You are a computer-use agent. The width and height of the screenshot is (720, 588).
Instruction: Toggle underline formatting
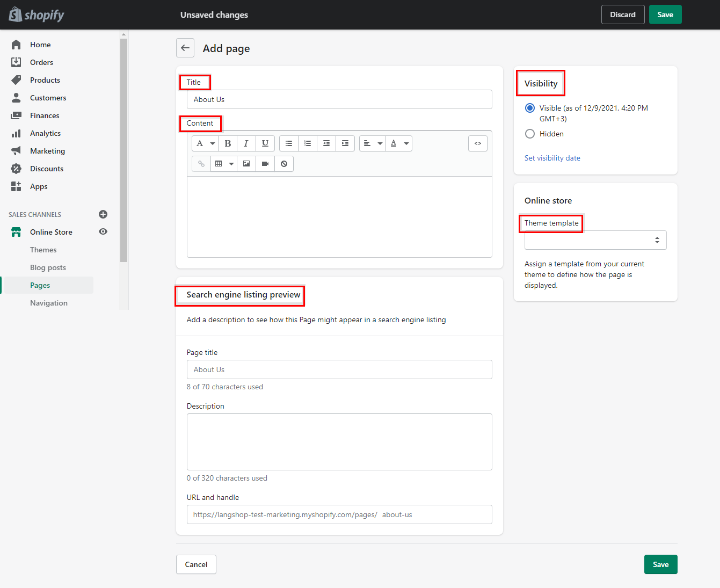coord(265,143)
